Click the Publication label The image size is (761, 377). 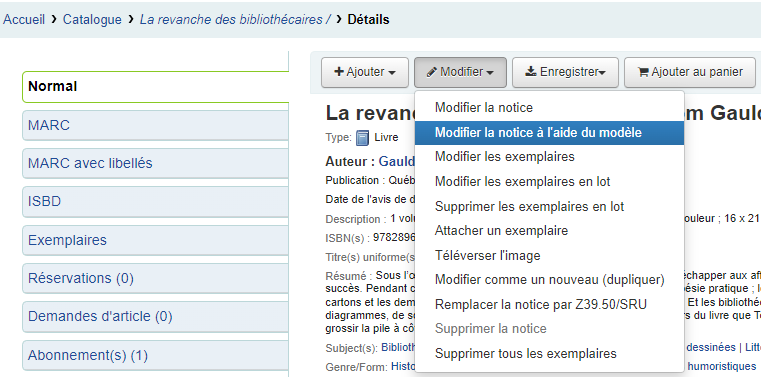click(354, 180)
